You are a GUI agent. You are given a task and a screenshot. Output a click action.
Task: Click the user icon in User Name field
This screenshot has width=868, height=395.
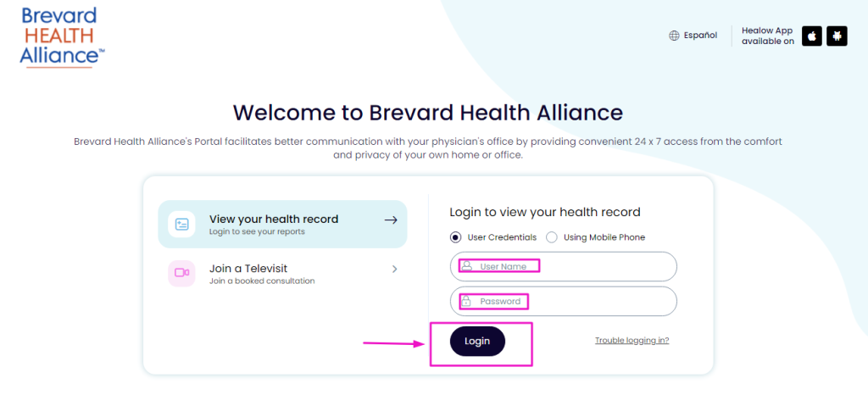click(467, 266)
